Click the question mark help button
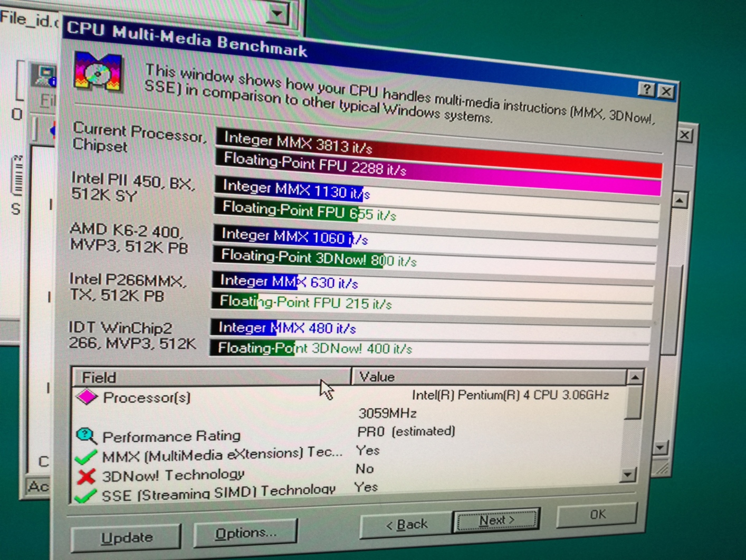The width and height of the screenshot is (746, 560). [x=646, y=89]
